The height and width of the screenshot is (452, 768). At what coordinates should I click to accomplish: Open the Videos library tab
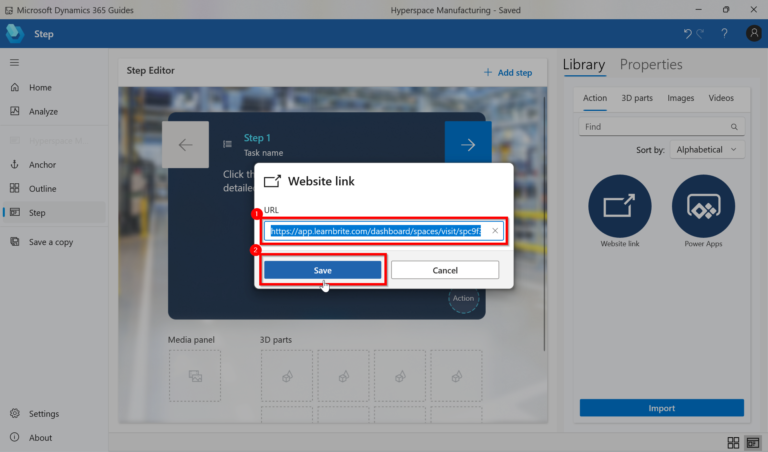pyautogui.click(x=721, y=98)
